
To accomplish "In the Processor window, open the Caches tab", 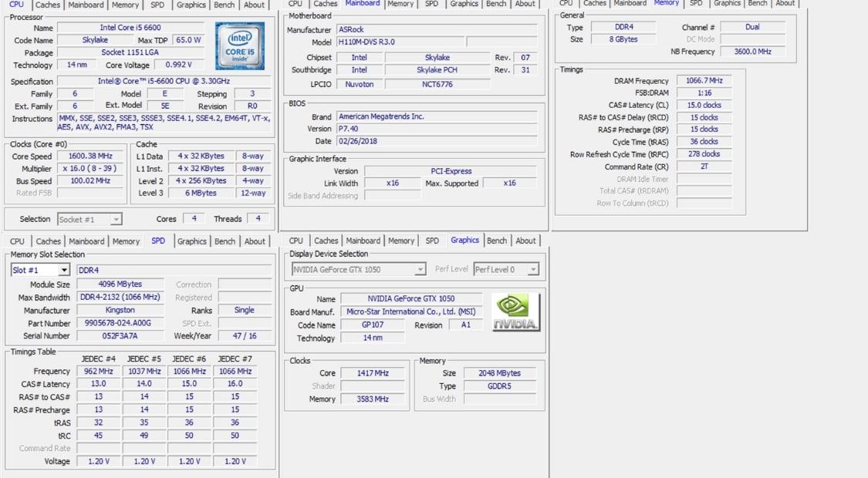I will [48, 5].
